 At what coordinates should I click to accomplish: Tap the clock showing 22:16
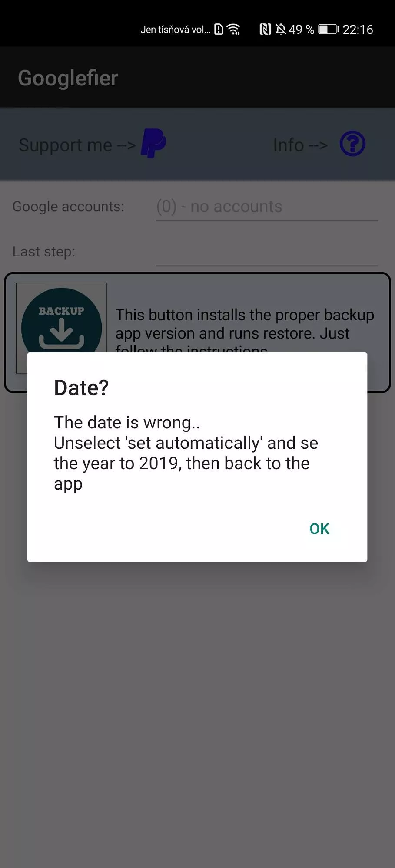[x=358, y=30]
